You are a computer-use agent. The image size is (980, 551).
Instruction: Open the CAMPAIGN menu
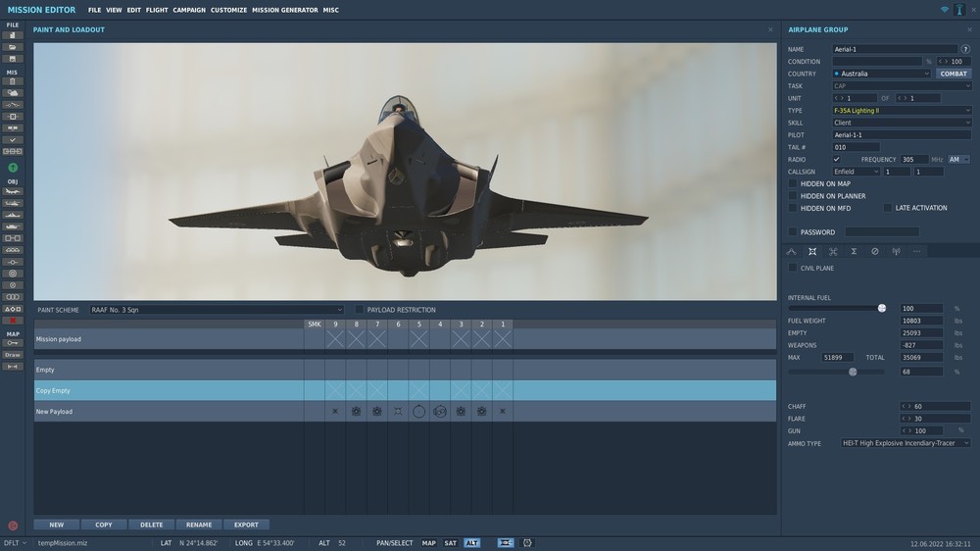click(x=189, y=10)
